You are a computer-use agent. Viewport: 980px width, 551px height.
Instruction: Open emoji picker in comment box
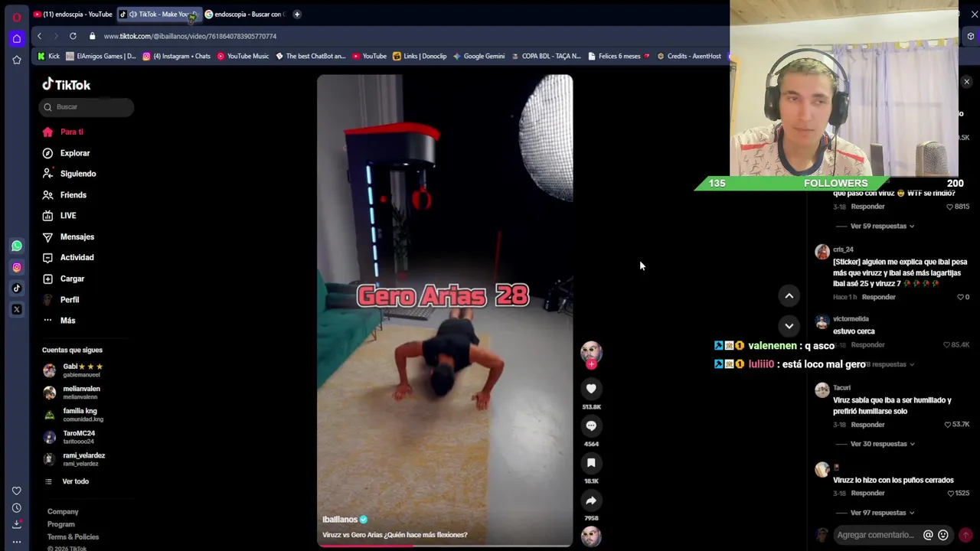[943, 535]
